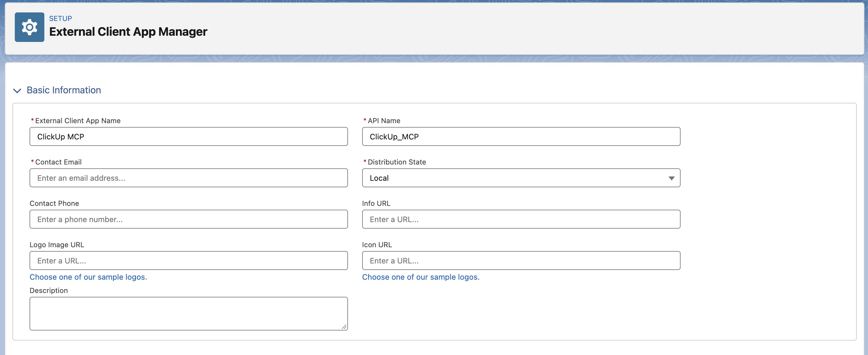Edit the External Client App Name field
The image size is (868, 355).
(188, 136)
